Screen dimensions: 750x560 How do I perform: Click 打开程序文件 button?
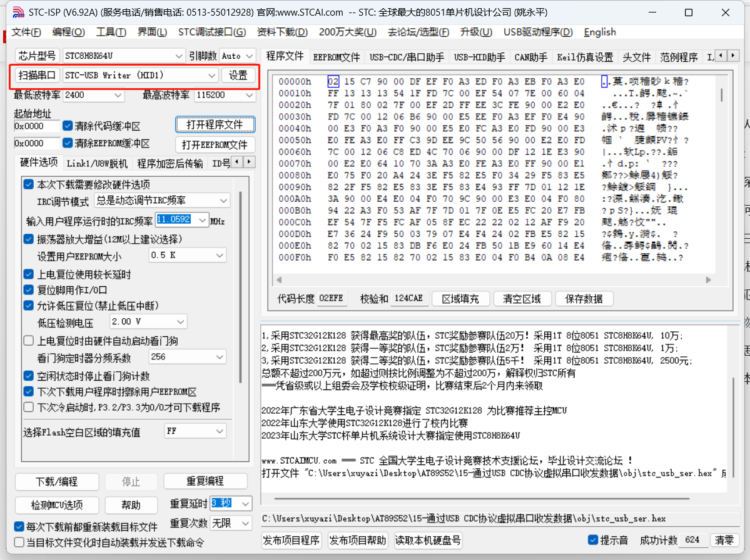click(x=215, y=125)
